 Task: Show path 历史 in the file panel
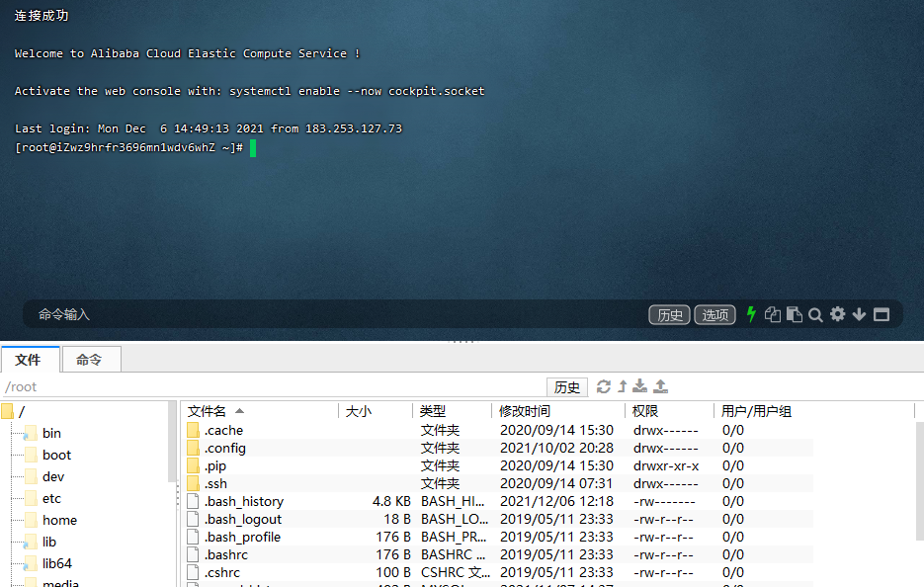(x=567, y=387)
